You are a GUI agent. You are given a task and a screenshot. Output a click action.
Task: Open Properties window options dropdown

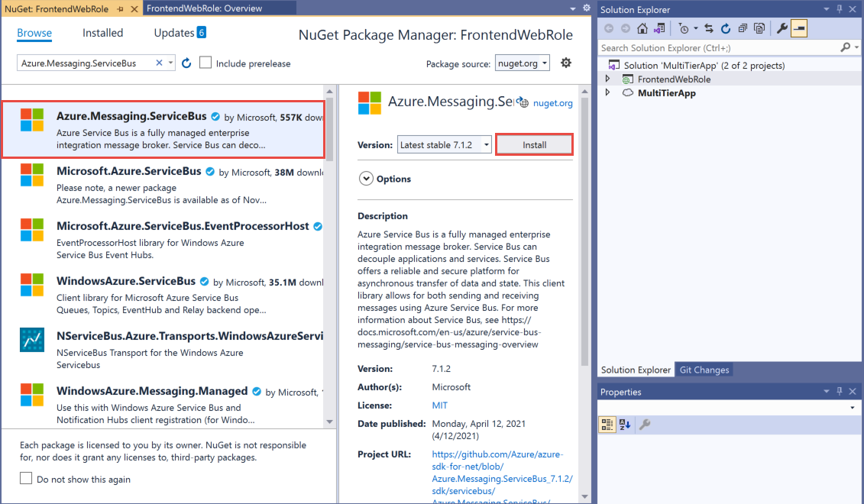point(826,391)
